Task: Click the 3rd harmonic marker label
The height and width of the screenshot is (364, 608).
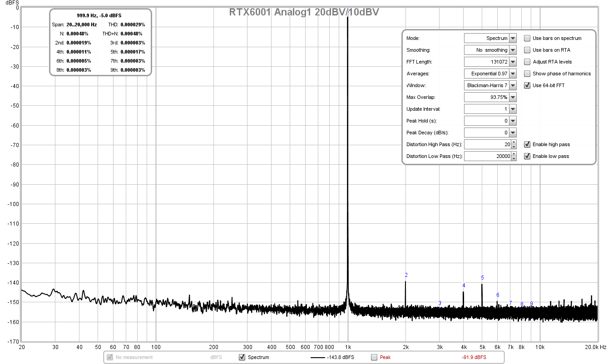Action: point(440,303)
